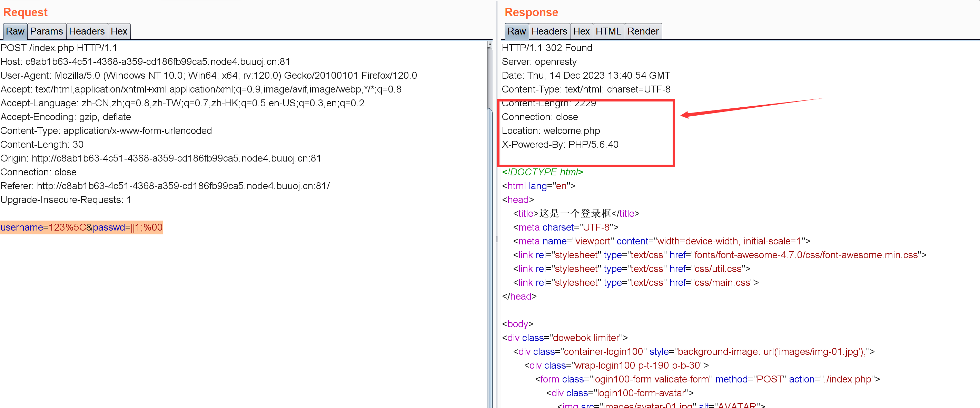This screenshot has height=408, width=980.
Task: Select the Response Raw tab
Action: click(x=516, y=31)
